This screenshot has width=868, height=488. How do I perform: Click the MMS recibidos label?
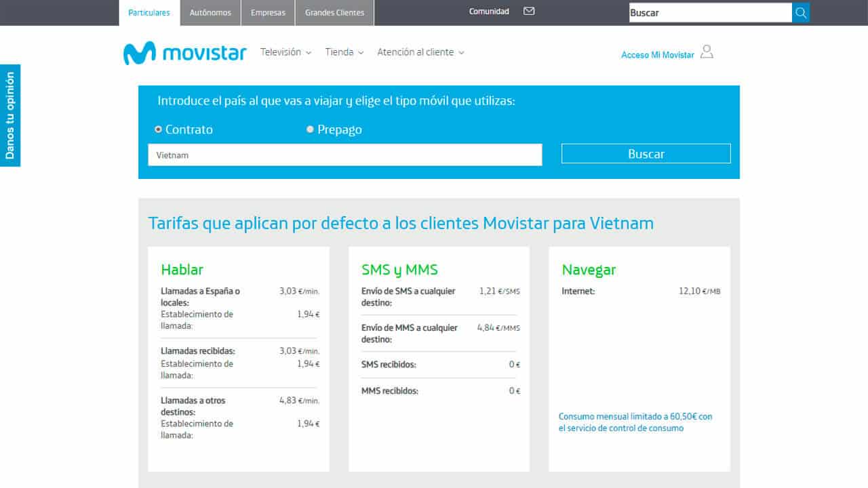click(x=390, y=391)
